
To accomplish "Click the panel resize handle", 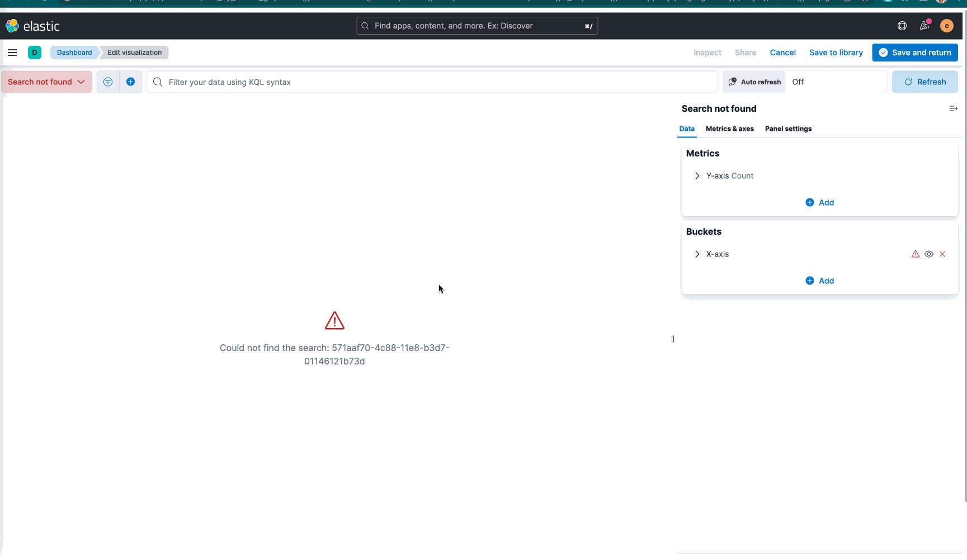I will click(673, 339).
